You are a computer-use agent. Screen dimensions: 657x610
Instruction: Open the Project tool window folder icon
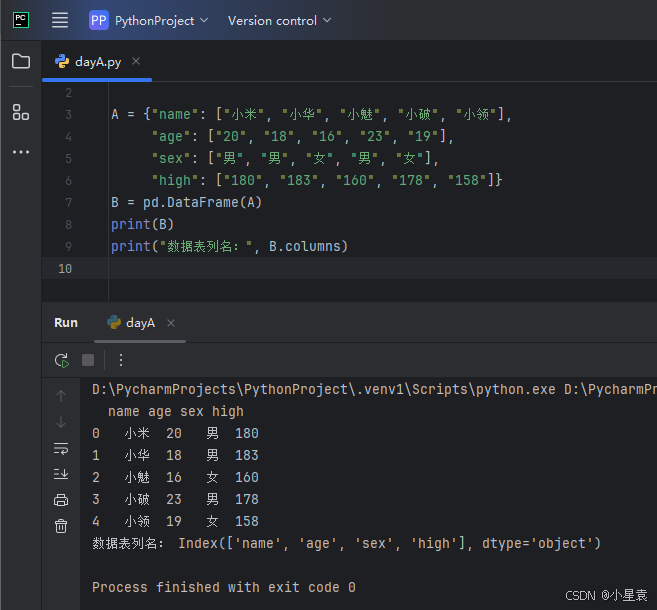(21, 61)
